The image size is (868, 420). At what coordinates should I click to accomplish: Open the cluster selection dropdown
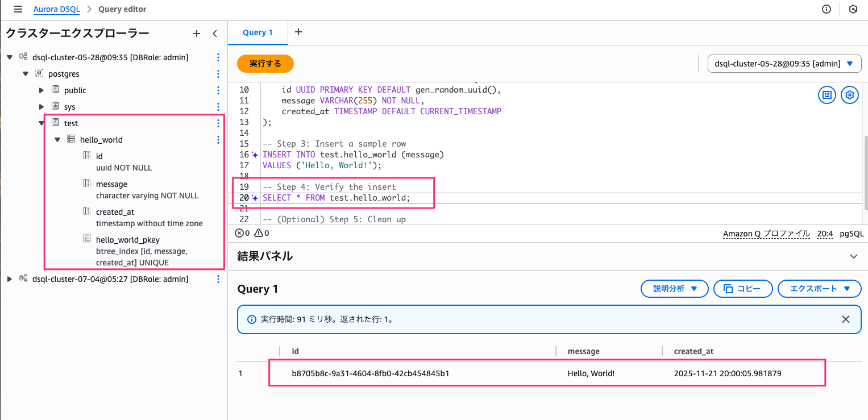(784, 64)
